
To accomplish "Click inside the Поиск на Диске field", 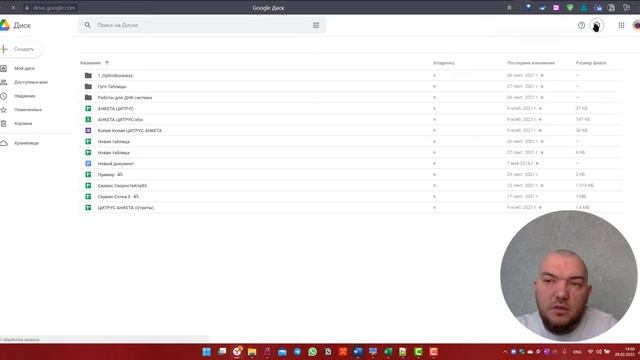I will click(202, 25).
